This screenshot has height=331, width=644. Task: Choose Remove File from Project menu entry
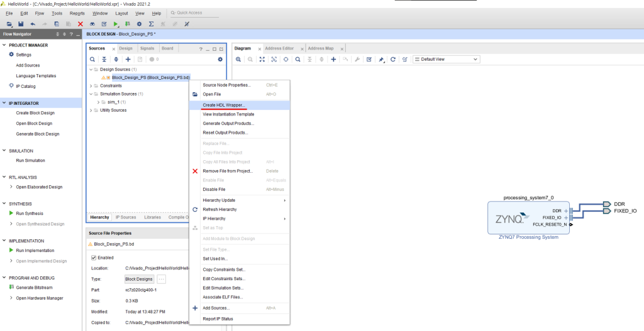pyautogui.click(x=240, y=171)
